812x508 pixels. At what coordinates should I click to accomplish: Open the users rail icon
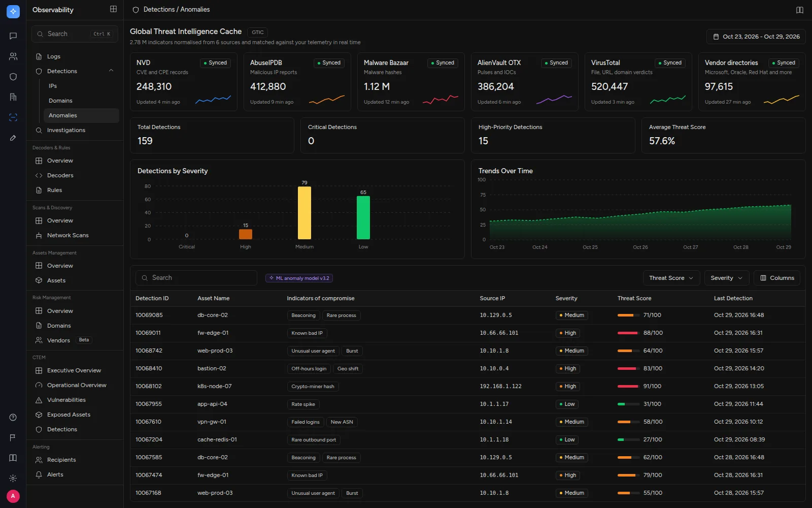coord(13,56)
